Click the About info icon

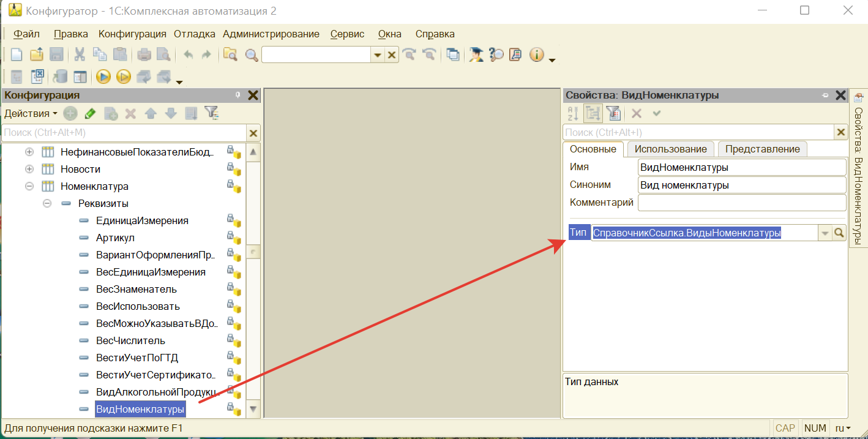coord(537,54)
